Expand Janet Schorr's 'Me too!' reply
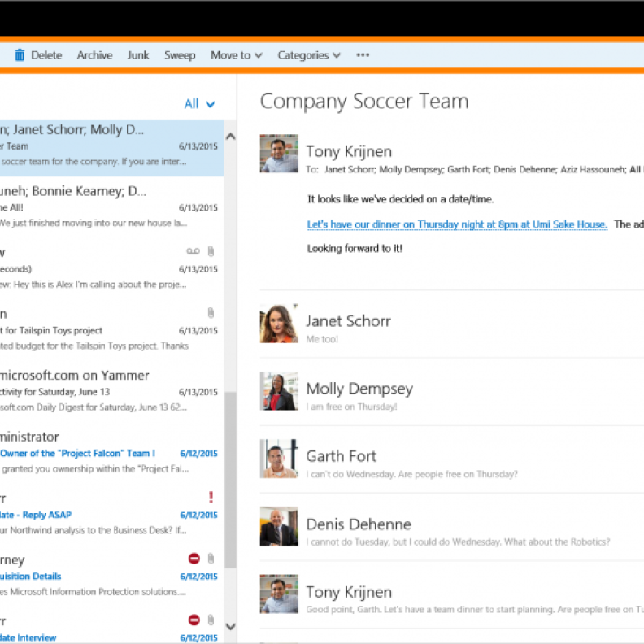Screen dimensions: 644x644 (x=452, y=324)
